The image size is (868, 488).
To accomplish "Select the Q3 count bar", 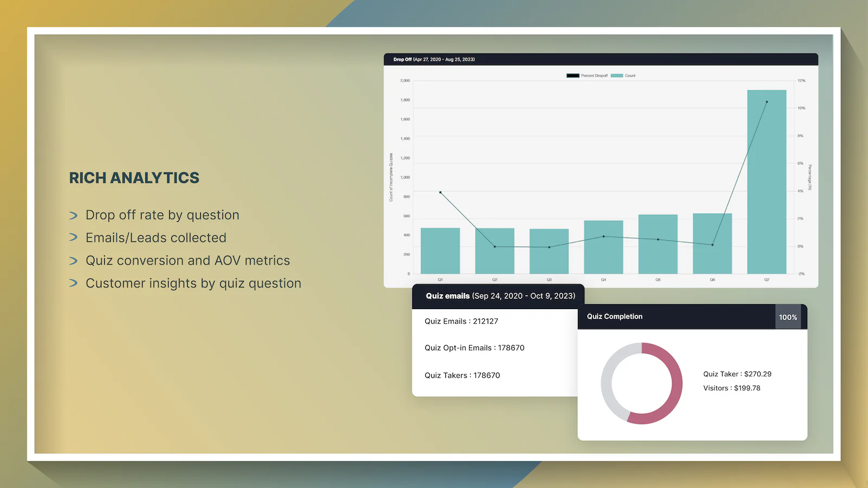I will point(549,251).
